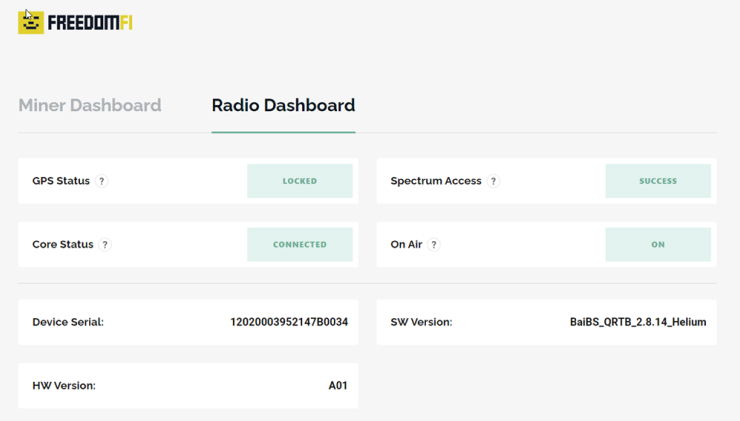Image resolution: width=740 pixels, height=421 pixels.
Task: Click the Device Serial label
Action: [x=68, y=322]
